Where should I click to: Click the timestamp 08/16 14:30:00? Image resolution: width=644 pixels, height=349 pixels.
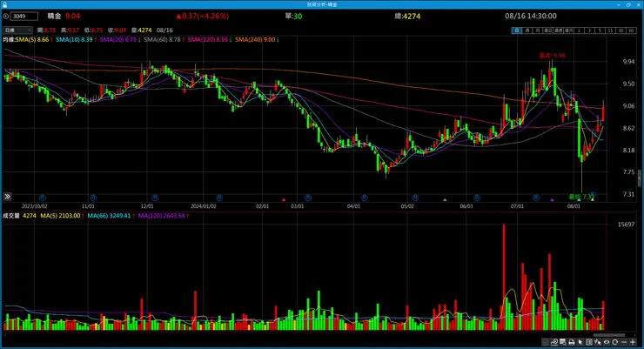531,16
